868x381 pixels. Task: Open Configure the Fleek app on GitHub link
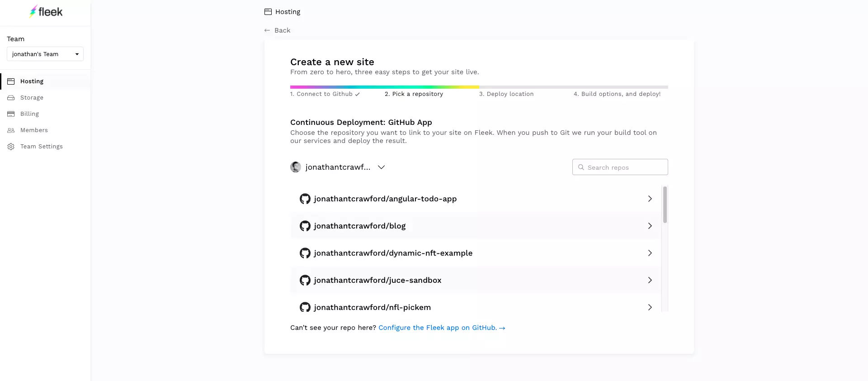tap(442, 328)
